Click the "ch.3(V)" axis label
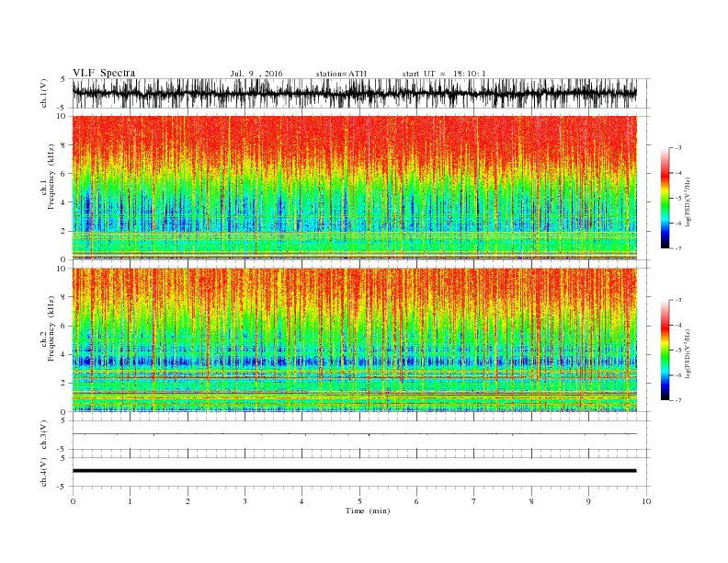The height and width of the screenshot is (563, 728). coord(44,435)
